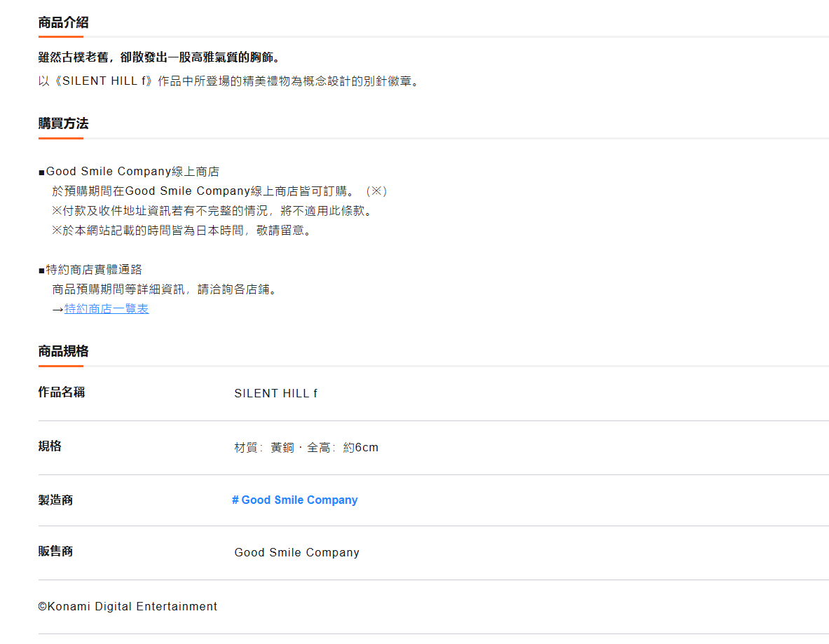Click the seller value Good Smile Company
This screenshot has width=829, height=644.
coord(296,552)
